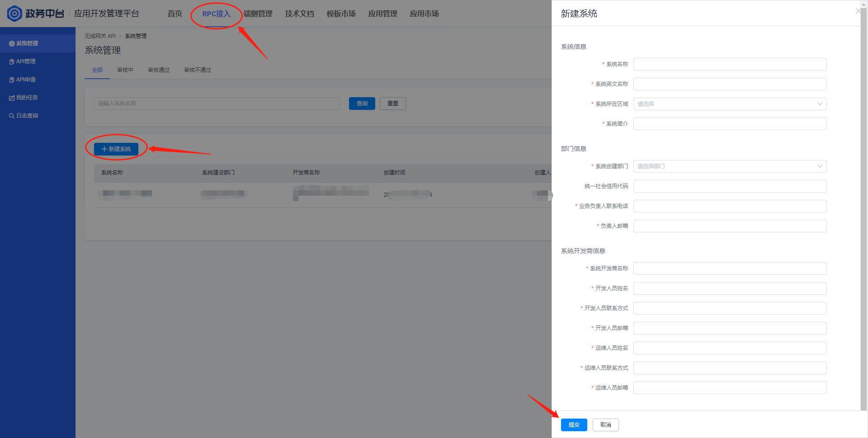Focus the 开发人员联系方式 input field
Image resolution: width=868 pixels, height=438 pixels.
pyautogui.click(x=730, y=308)
